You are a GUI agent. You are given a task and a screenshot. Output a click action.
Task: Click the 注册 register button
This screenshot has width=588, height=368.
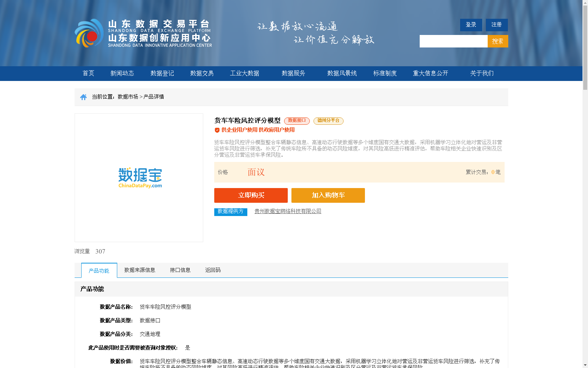point(497,25)
